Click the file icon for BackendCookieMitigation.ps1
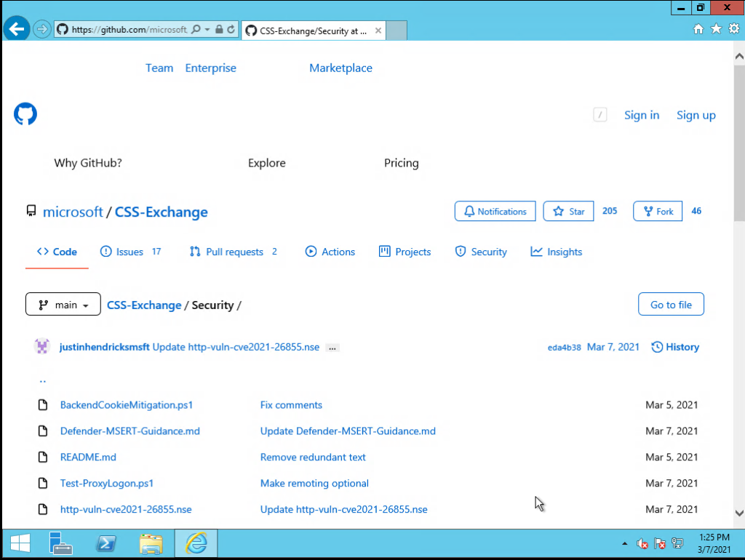745x560 pixels. [43, 404]
